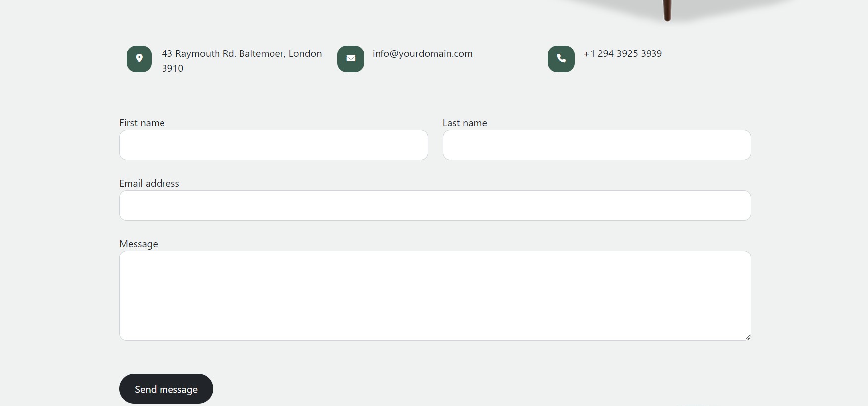Click the 'First name' label
Viewport: 868px width, 406px height.
pos(142,123)
